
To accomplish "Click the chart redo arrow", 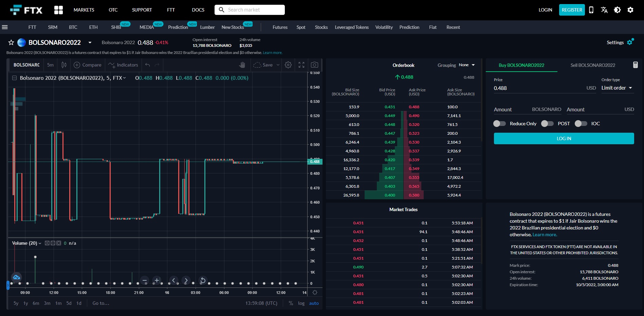I will (157, 65).
